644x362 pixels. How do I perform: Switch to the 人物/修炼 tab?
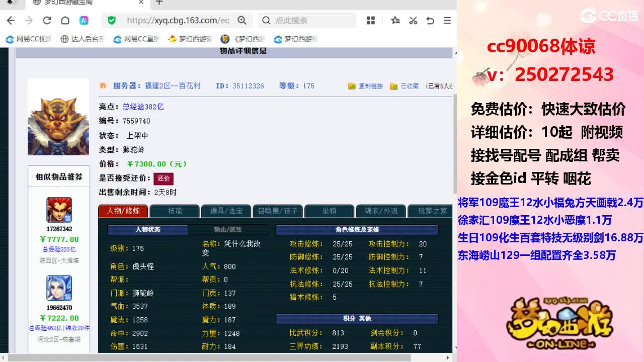coord(123,211)
